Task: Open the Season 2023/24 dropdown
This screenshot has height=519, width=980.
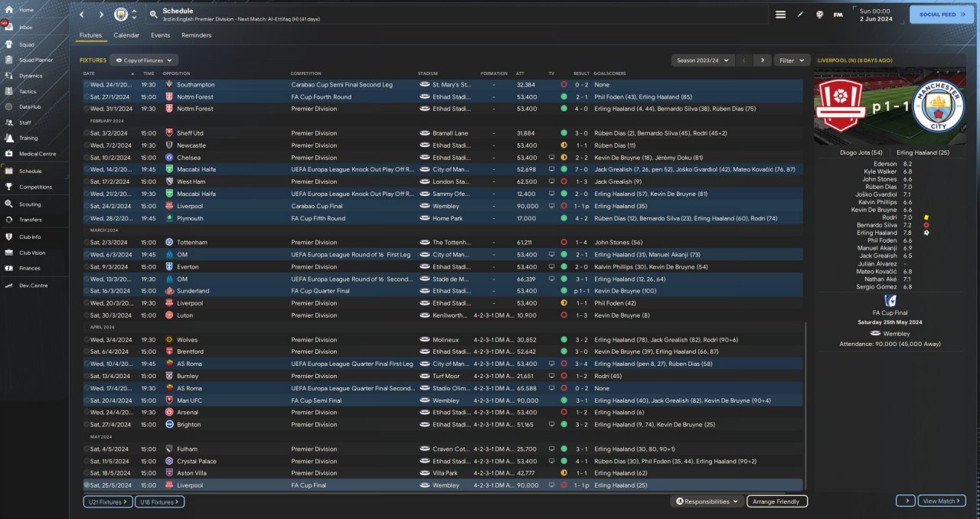Action: 701,60
